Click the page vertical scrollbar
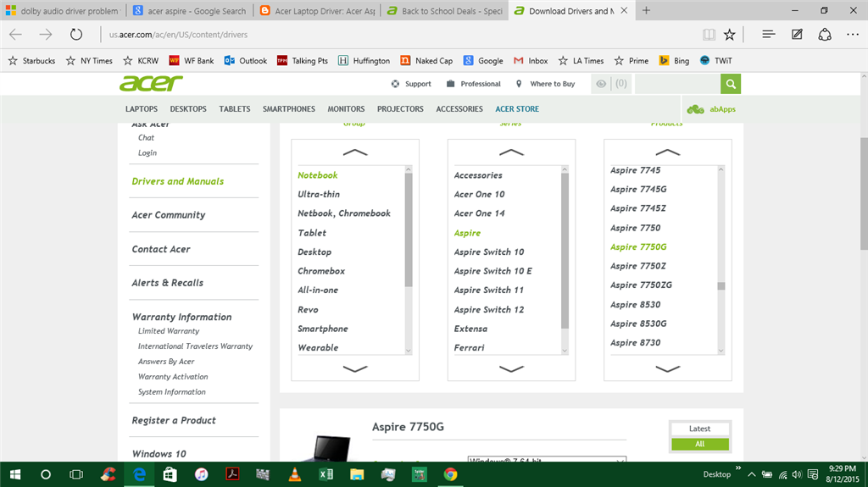The image size is (868, 487). 864,194
